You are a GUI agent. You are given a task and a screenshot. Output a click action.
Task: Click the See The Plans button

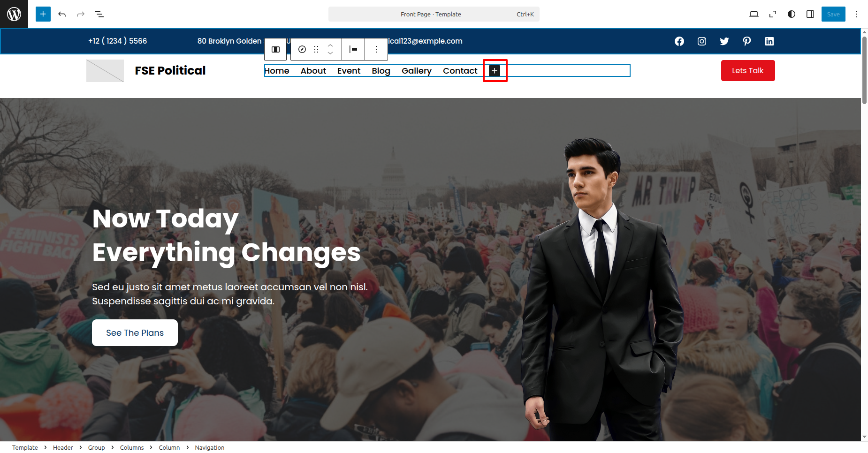click(135, 332)
